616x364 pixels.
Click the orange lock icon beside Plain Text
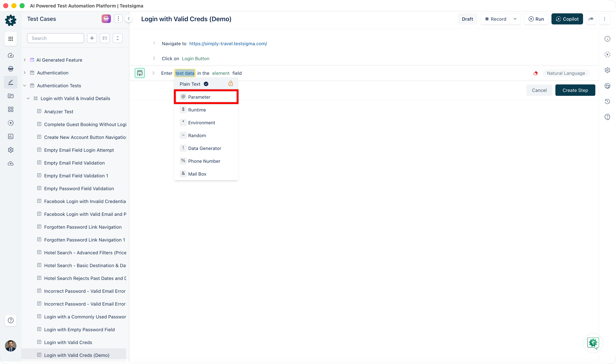point(230,84)
